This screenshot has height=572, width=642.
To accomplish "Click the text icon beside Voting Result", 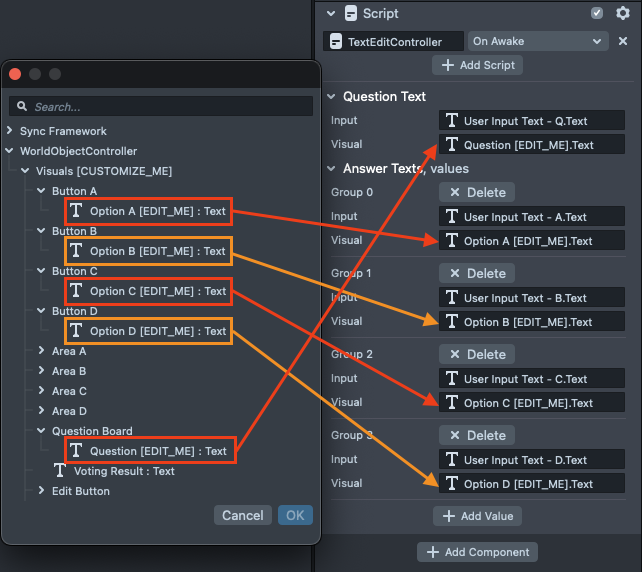I will [x=60, y=471].
